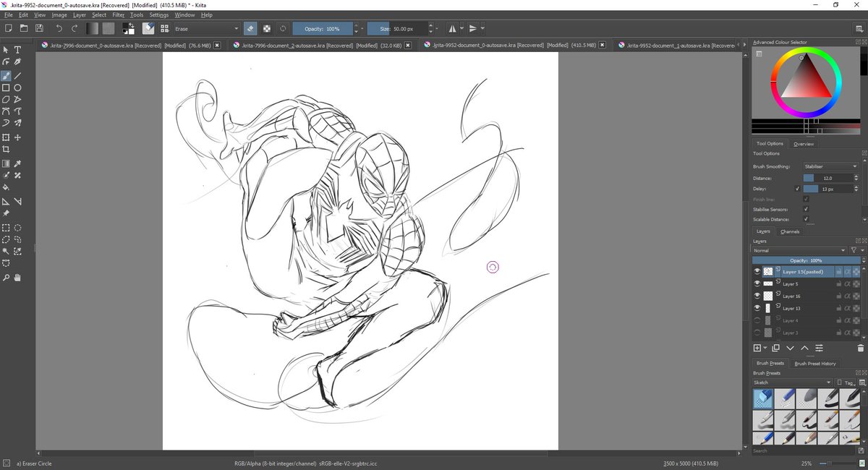Viewport: 868px width, 470px height.
Task: Expand the add layer dropdown arrow
Action: pyautogui.click(x=765, y=348)
